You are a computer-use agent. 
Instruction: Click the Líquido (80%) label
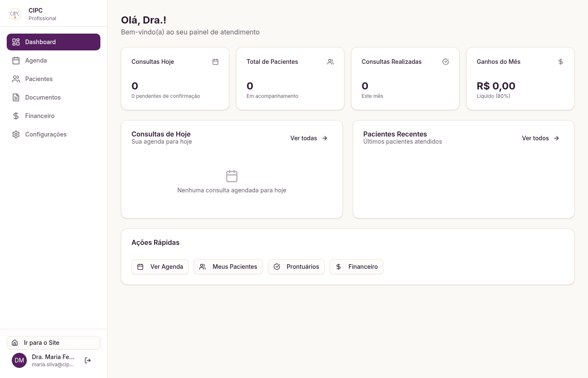click(x=493, y=96)
